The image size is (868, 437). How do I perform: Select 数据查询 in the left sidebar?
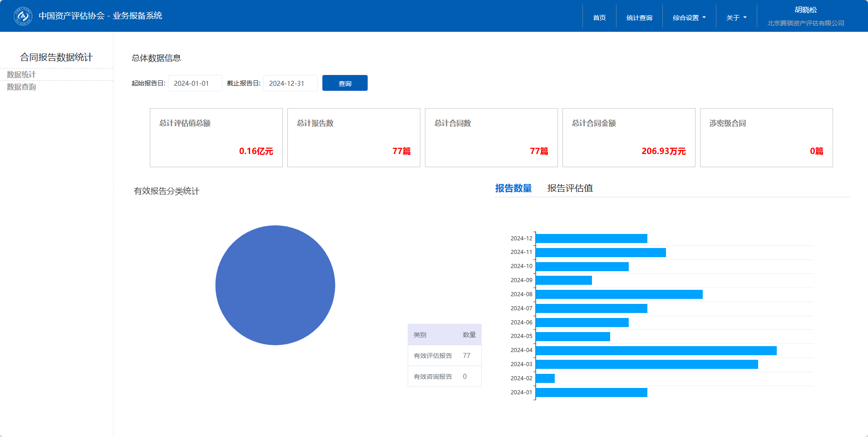(x=21, y=87)
